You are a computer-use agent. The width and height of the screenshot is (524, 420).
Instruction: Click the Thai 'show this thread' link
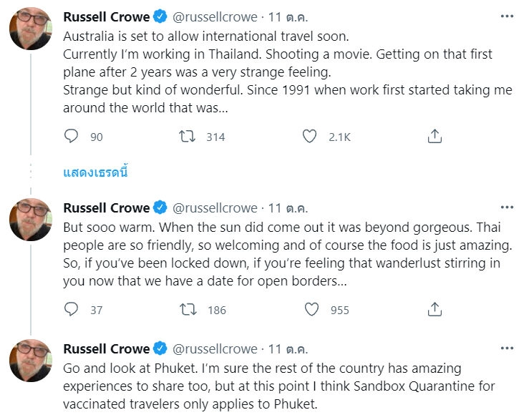pyautogui.click(x=95, y=173)
